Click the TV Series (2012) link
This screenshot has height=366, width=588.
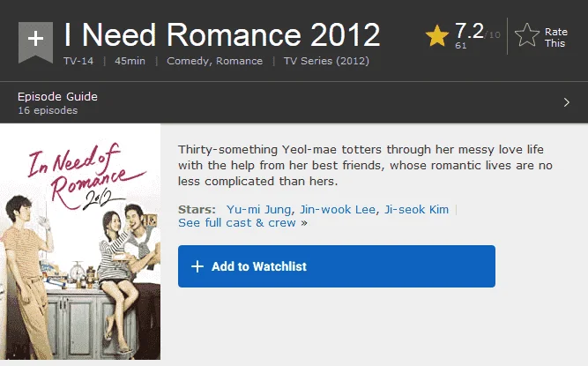pos(326,61)
